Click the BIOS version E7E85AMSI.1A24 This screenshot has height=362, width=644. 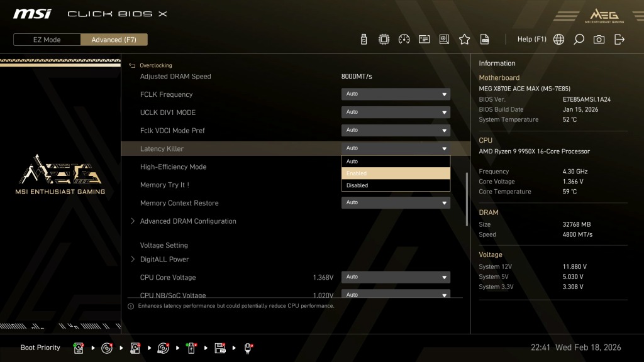pos(587,99)
